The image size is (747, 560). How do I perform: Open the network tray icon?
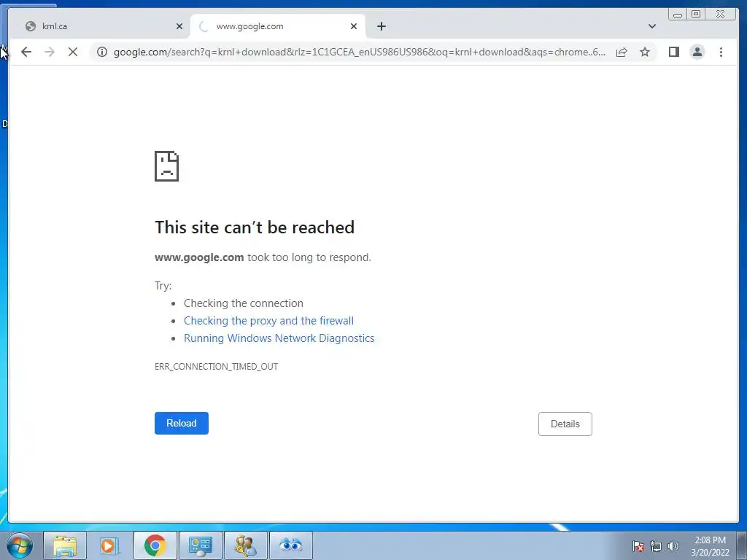[x=656, y=546]
